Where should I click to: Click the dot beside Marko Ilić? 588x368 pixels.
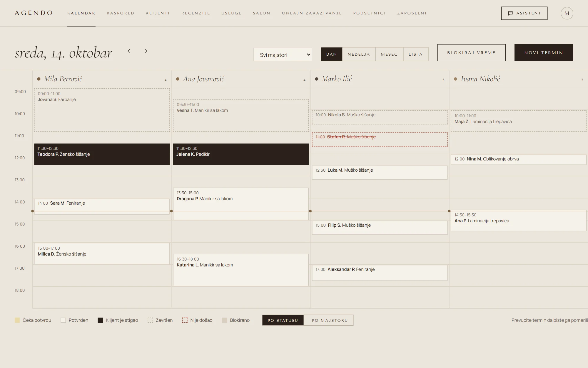tap(317, 79)
